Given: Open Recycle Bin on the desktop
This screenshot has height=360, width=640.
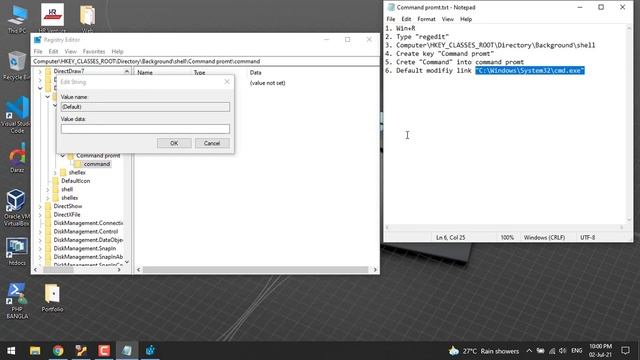Looking at the screenshot, I should coord(16,65).
